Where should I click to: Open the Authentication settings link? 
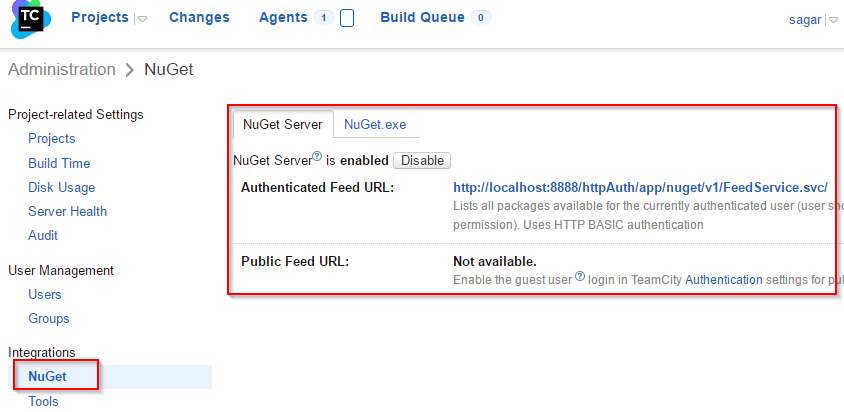723,280
